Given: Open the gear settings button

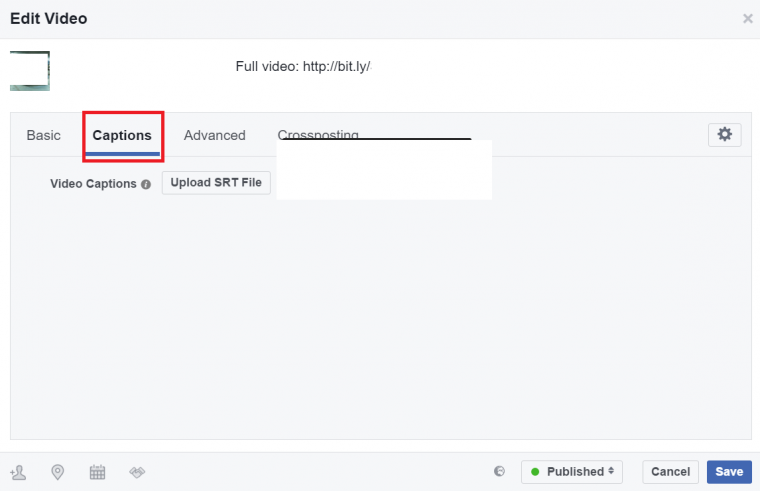Looking at the screenshot, I should click(725, 134).
